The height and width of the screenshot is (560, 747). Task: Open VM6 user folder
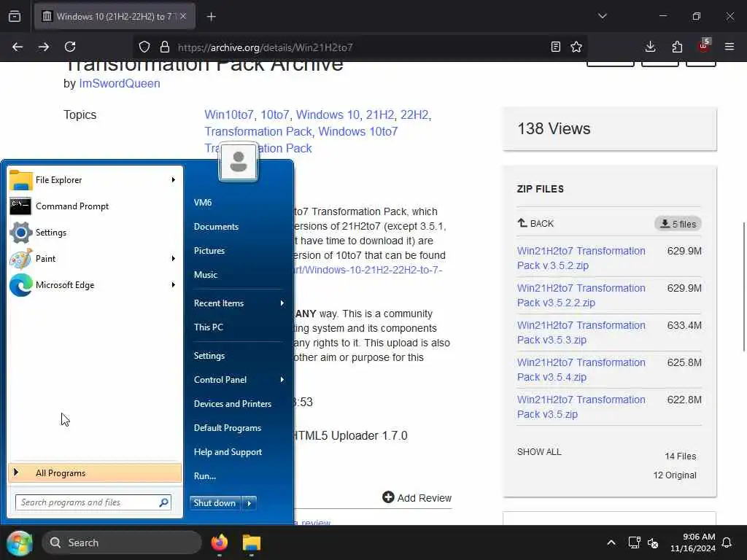coord(203,203)
